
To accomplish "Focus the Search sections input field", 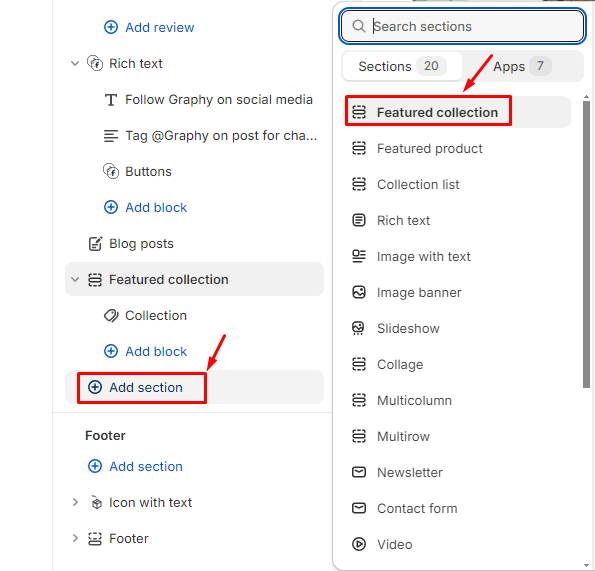I will click(462, 27).
